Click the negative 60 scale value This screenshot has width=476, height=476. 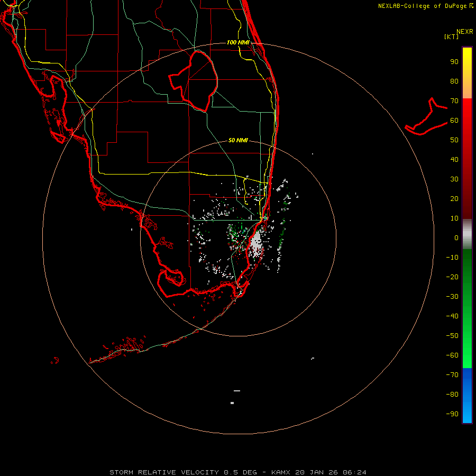tap(452, 355)
